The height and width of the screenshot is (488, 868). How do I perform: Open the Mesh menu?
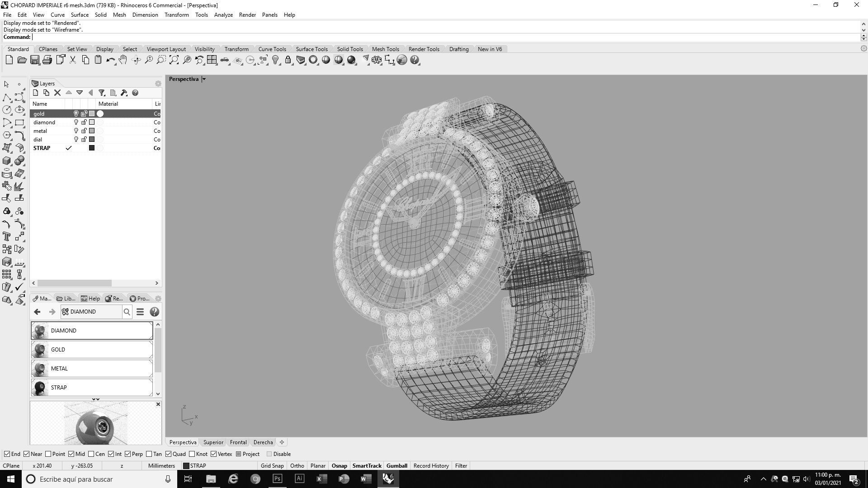pyautogui.click(x=119, y=15)
